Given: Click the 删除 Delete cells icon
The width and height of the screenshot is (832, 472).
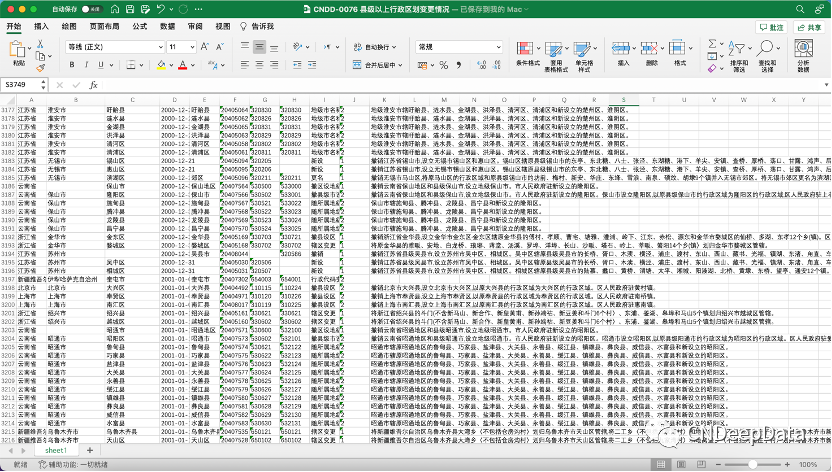Looking at the screenshot, I should coord(649,48).
